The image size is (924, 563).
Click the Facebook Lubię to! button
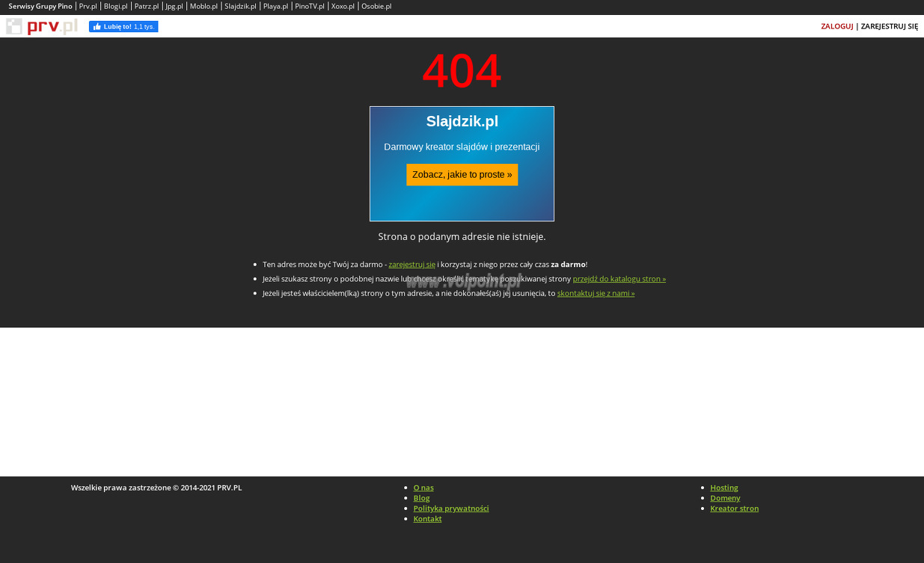pos(123,27)
